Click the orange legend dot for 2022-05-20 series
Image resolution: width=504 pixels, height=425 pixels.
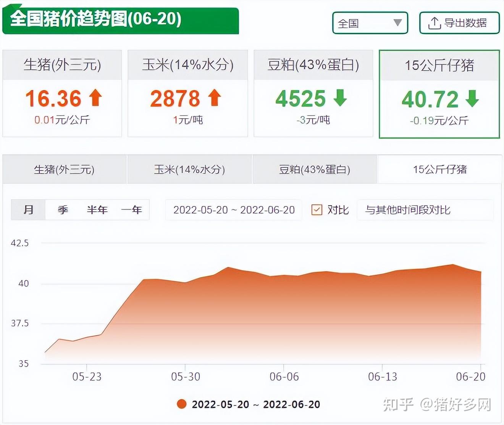click(182, 404)
